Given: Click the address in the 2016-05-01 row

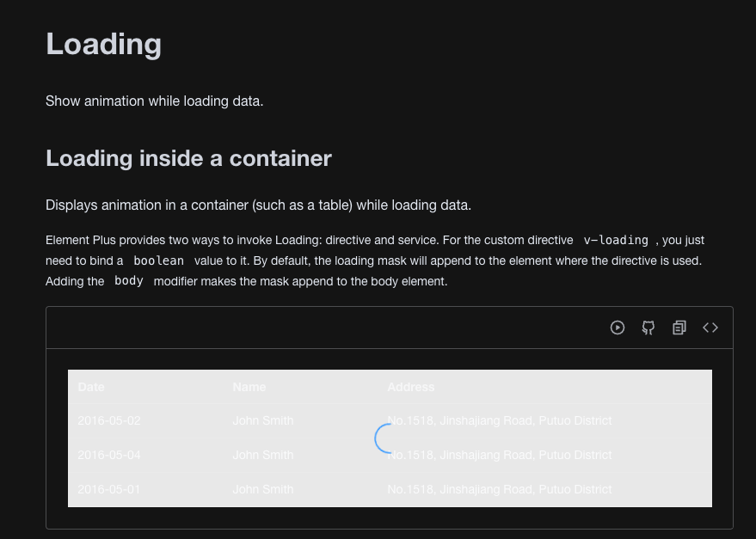Looking at the screenshot, I should [500, 489].
